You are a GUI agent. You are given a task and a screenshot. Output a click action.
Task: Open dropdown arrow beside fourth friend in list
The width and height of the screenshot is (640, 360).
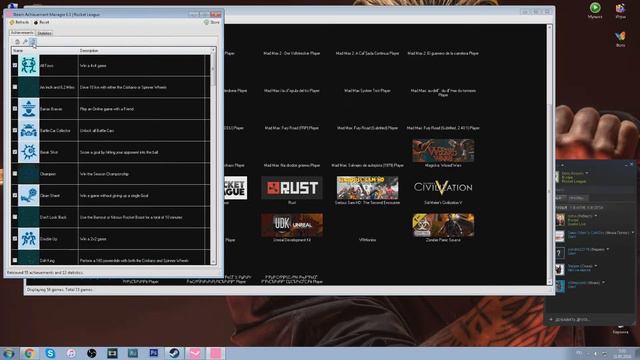(596, 266)
